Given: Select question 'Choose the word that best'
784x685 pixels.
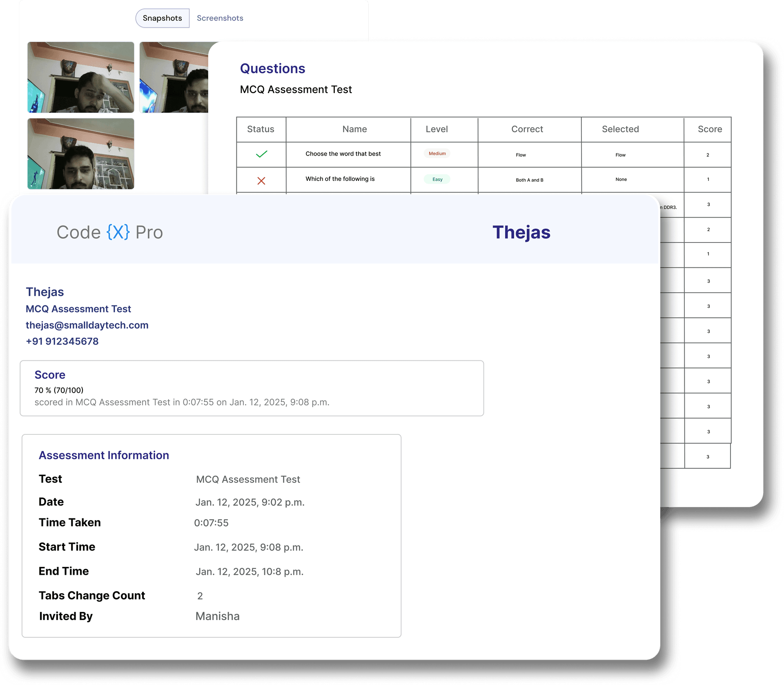Looking at the screenshot, I should pos(343,154).
